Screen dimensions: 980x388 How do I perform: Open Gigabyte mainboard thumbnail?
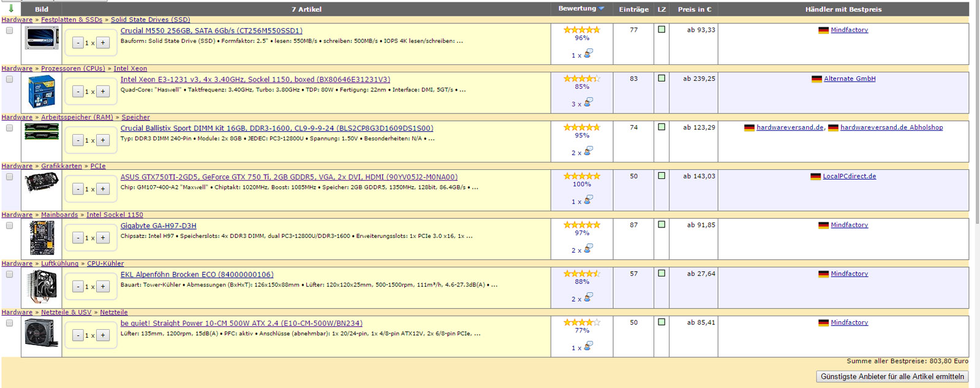pos(42,238)
